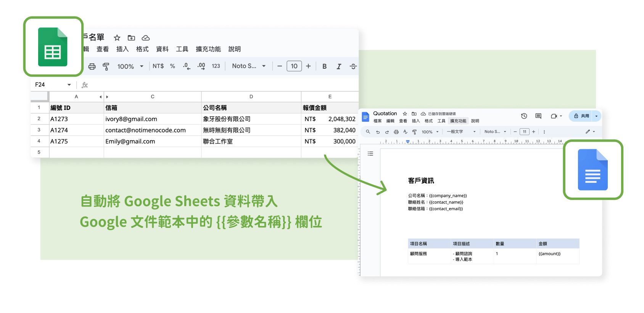Click the video meeting camera icon in Docs
This screenshot has height=313, width=644.
point(554,116)
